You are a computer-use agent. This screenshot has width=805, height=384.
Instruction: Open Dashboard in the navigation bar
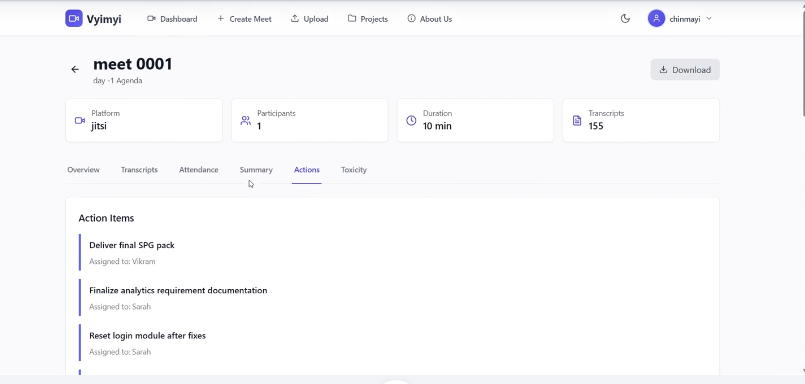[172, 19]
